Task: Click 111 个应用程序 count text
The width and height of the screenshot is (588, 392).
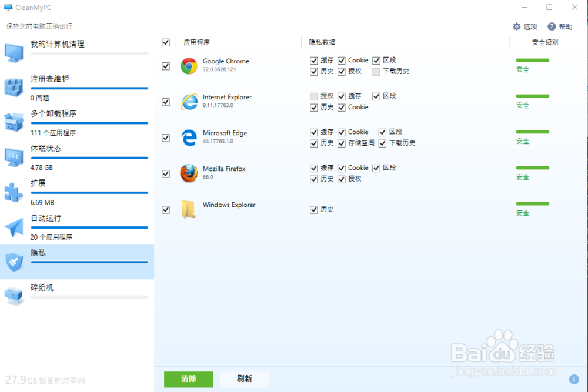Action: click(x=53, y=133)
